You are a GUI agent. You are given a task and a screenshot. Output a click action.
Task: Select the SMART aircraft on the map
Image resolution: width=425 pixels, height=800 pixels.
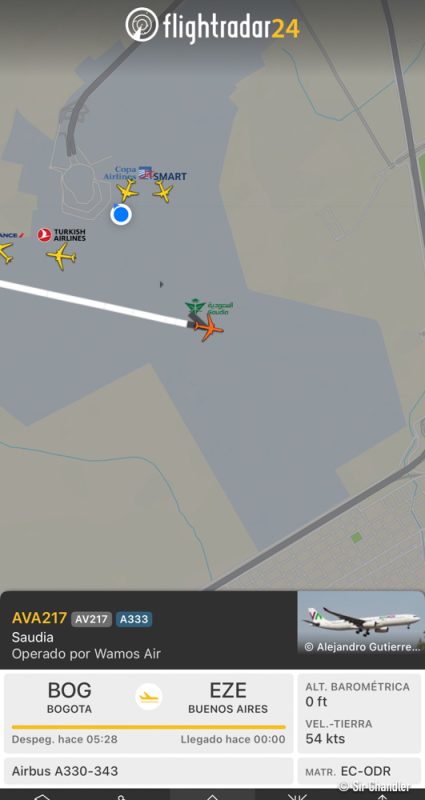tap(163, 192)
